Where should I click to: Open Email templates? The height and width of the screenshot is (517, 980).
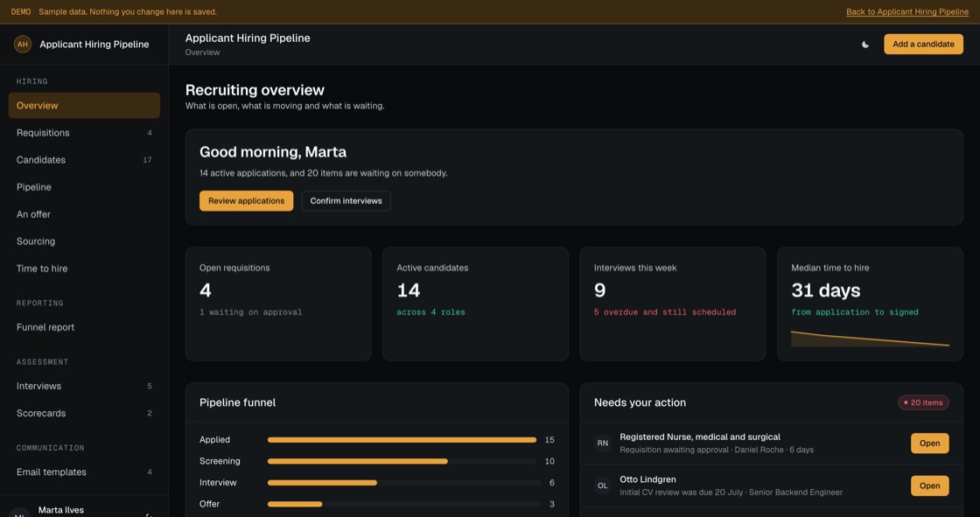point(84,472)
